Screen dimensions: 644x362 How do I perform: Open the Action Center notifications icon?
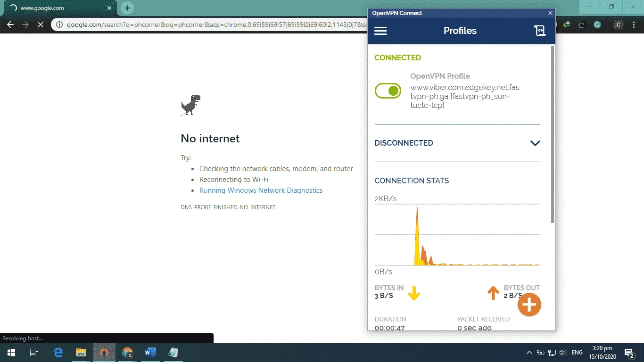coord(629,353)
